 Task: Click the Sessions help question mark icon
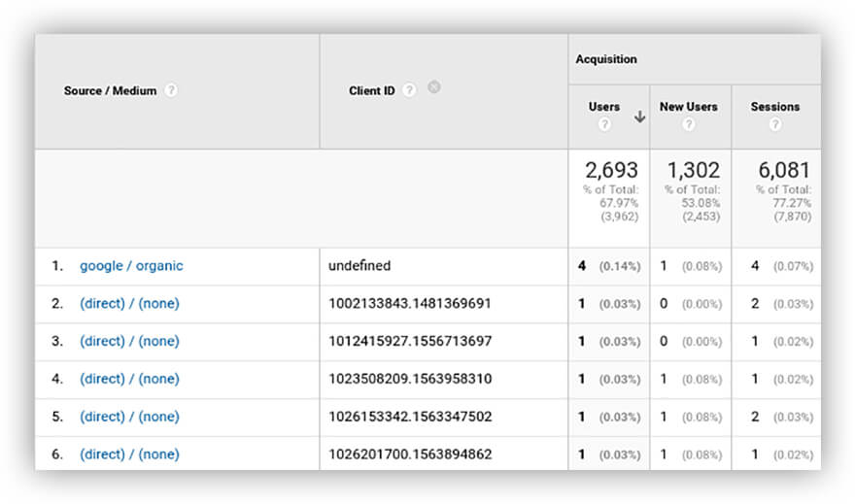pos(774,124)
